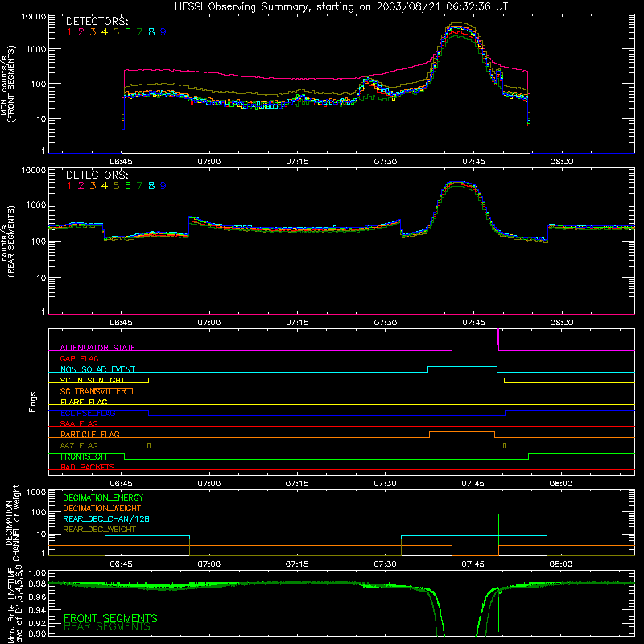Click 08:00 tick label under front segments plot
Screen dimensions: 644x644
(561, 162)
